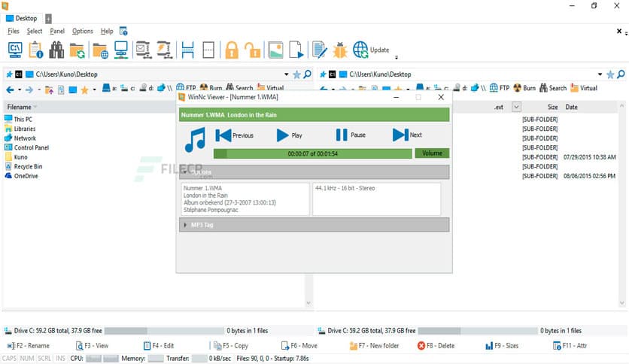Click the playback progress bar showing 00:00:07
This screenshot has width=629, height=364.
(x=312, y=153)
